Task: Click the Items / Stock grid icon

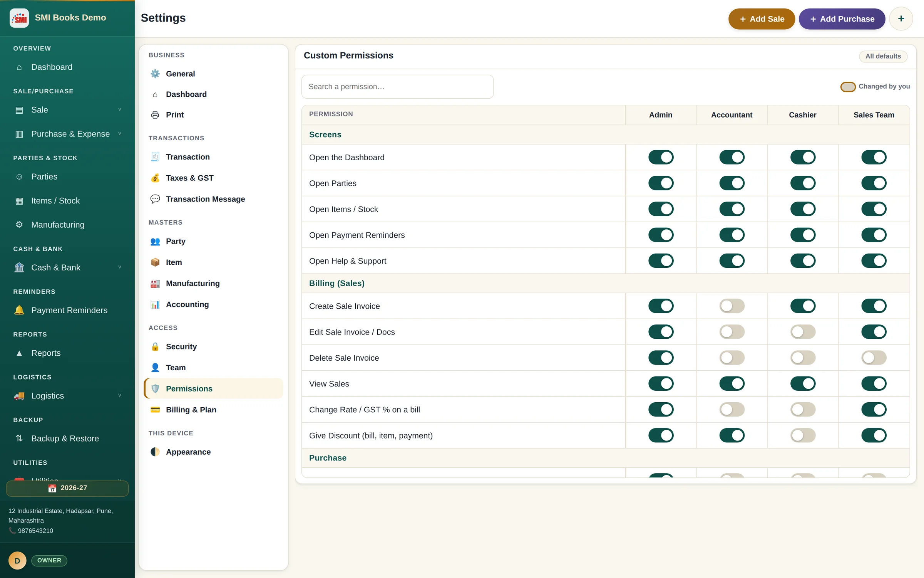Action: click(x=19, y=201)
